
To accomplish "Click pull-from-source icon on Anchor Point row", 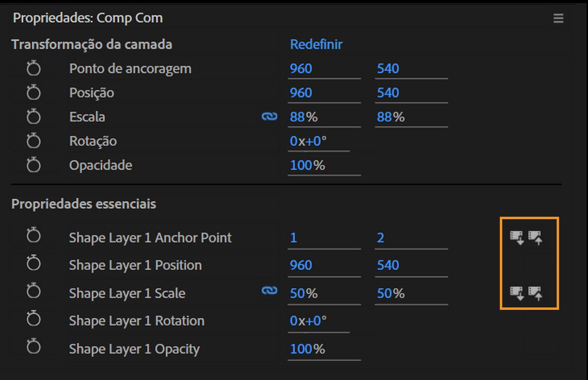I will tap(517, 238).
